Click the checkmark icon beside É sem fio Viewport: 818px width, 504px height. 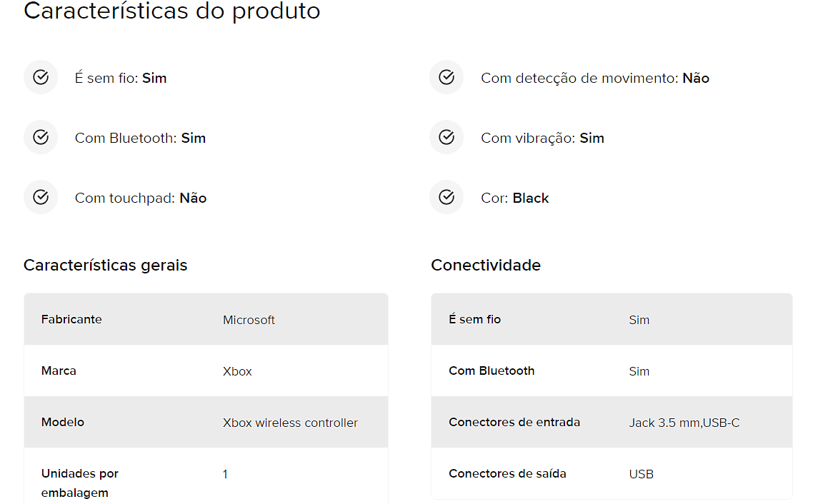click(41, 77)
